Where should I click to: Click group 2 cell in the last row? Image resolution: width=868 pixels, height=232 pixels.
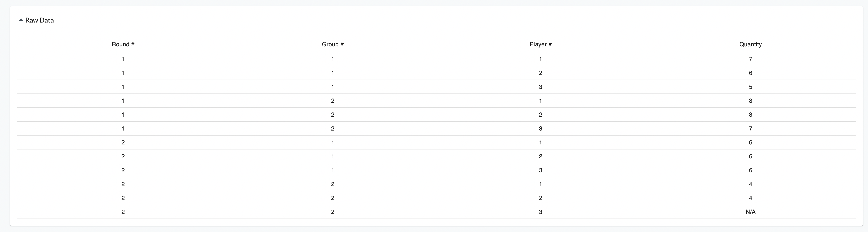click(x=333, y=212)
